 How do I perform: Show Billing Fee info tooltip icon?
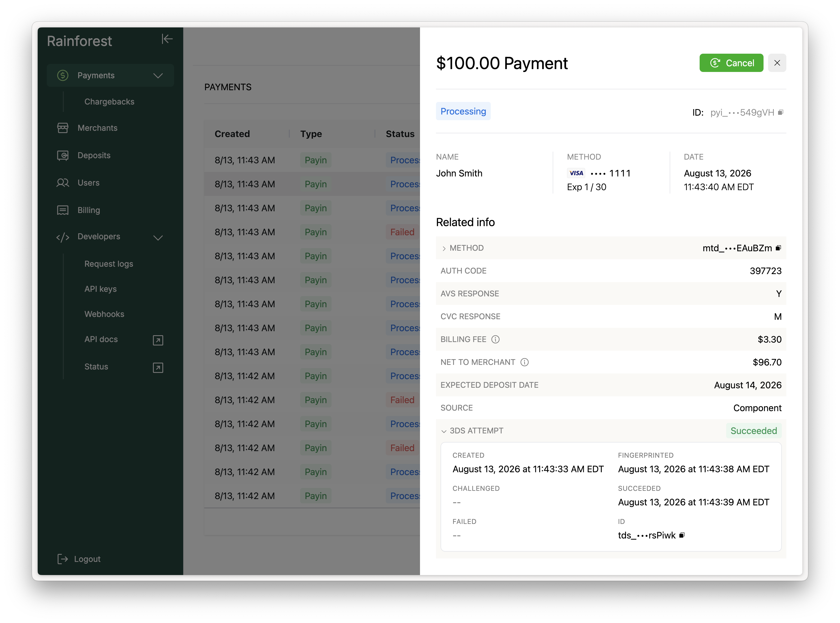point(496,339)
